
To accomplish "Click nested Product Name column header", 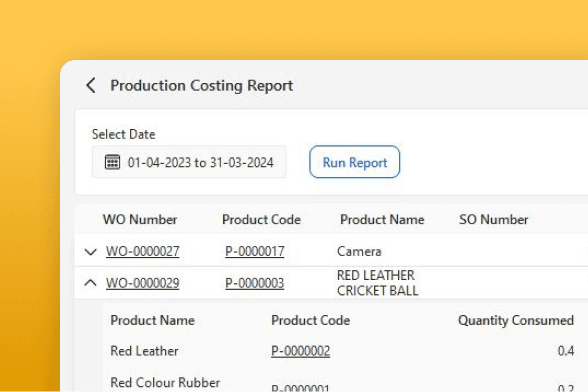I will click(153, 320).
